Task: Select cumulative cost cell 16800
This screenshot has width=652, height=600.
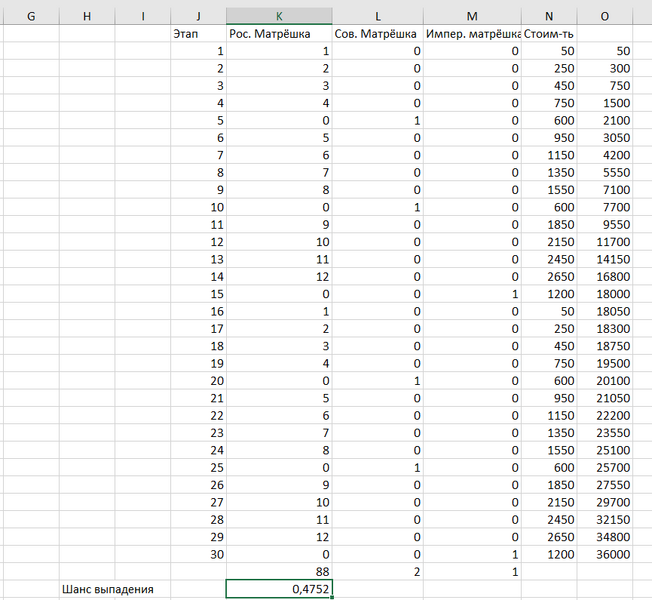Action: pyautogui.click(x=605, y=277)
